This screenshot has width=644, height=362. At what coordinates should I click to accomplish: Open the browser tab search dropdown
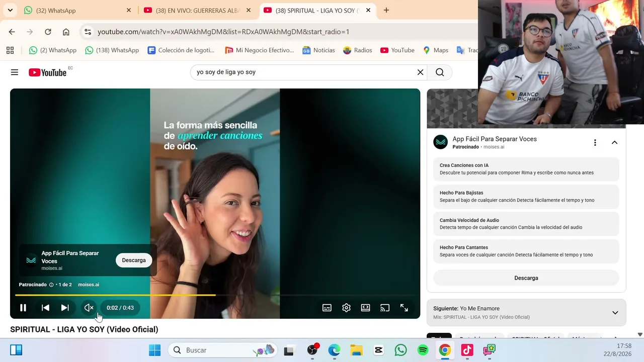coord(10,10)
